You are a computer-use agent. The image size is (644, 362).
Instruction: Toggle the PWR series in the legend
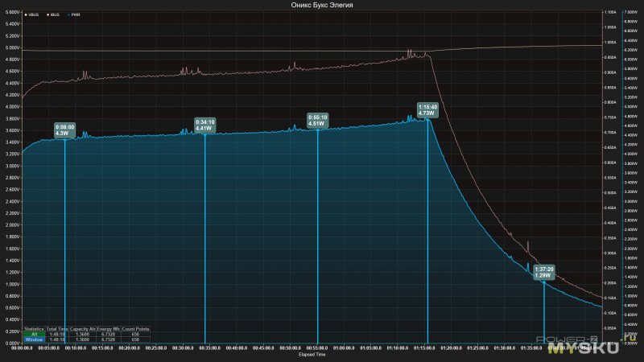(x=74, y=14)
